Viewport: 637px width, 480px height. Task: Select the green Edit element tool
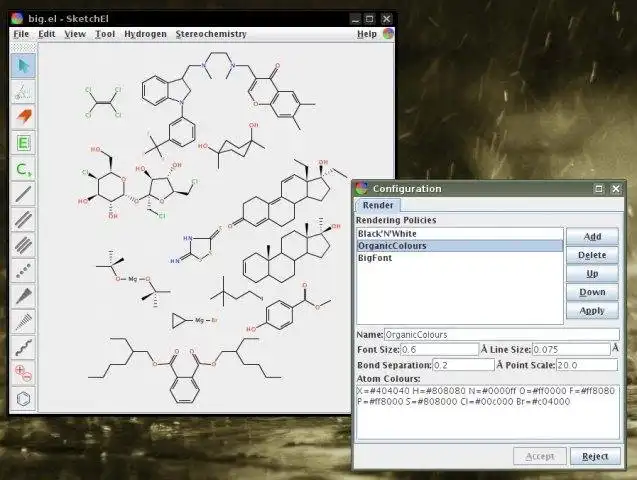pos(23,143)
